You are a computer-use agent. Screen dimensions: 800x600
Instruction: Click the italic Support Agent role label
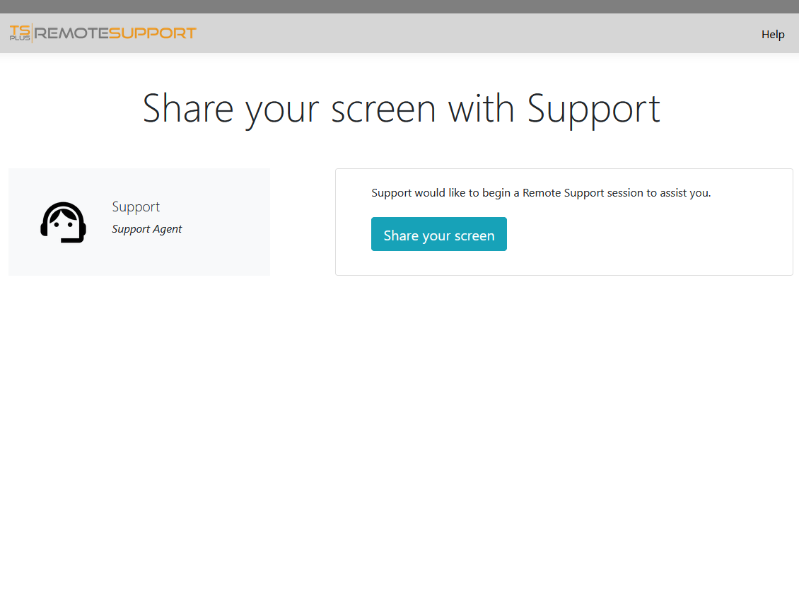(x=147, y=229)
